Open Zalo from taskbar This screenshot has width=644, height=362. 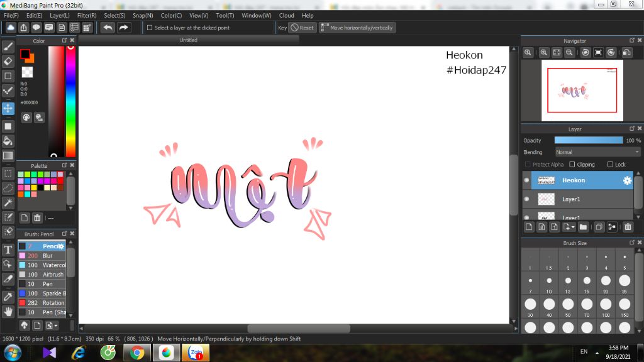point(196,353)
